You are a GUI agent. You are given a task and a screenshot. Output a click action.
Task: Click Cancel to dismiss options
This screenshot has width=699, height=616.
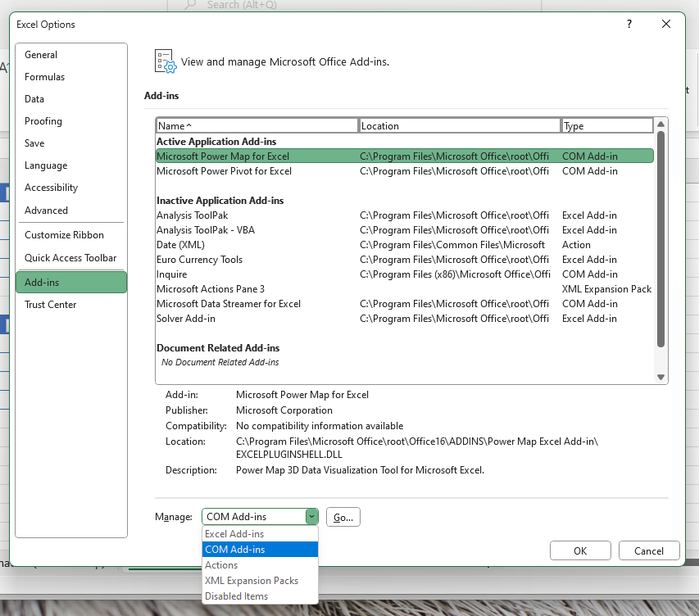pyautogui.click(x=649, y=551)
